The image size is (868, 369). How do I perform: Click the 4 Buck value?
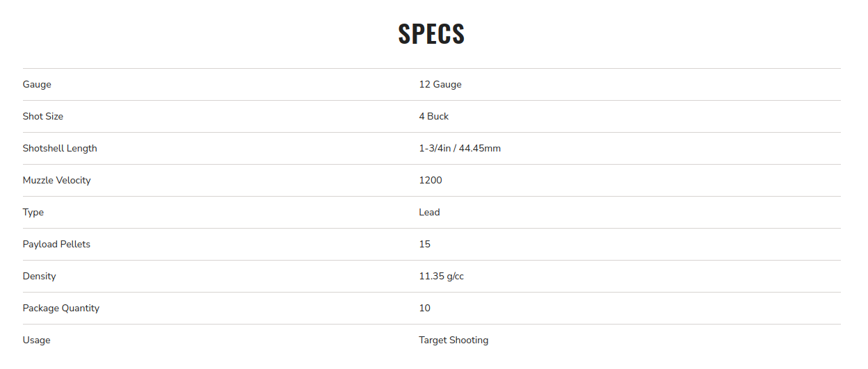[x=434, y=116]
